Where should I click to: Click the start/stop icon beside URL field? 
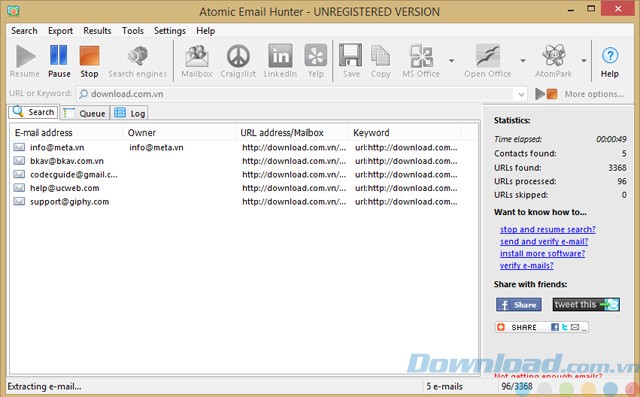click(x=546, y=94)
